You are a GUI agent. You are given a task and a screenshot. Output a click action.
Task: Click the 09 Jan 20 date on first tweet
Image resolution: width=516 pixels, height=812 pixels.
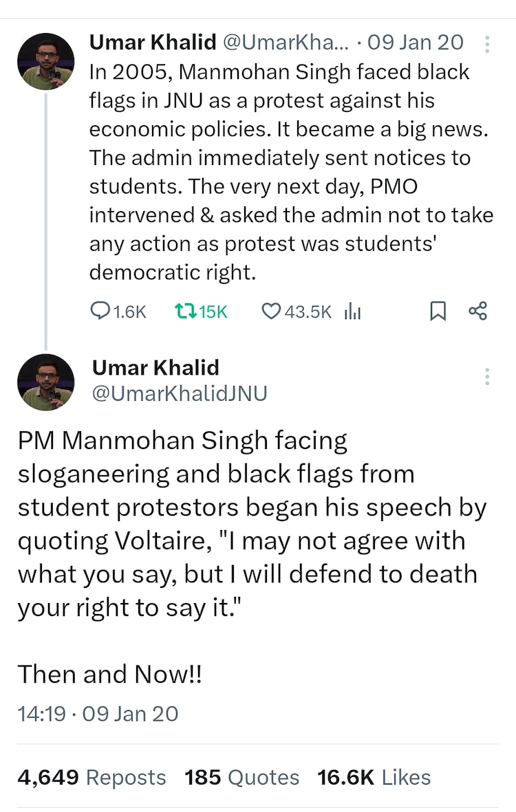(416, 43)
